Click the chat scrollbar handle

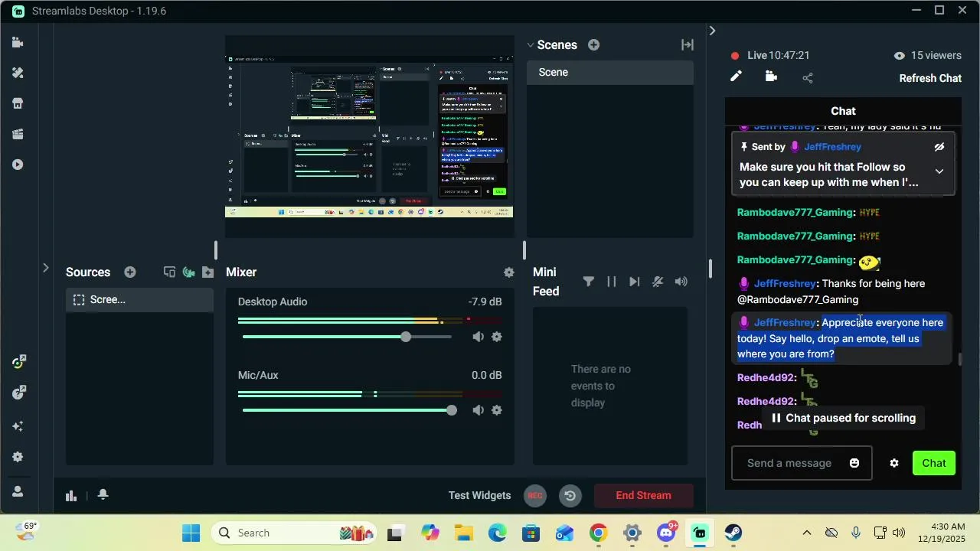(x=959, y=359)
